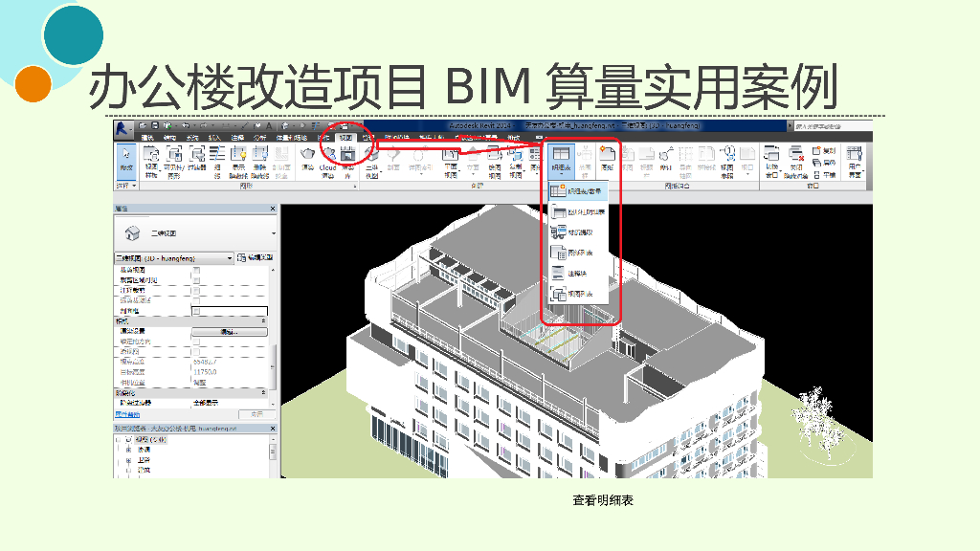
Task: Open the Revit application menu button
Action: pos(122,128)
